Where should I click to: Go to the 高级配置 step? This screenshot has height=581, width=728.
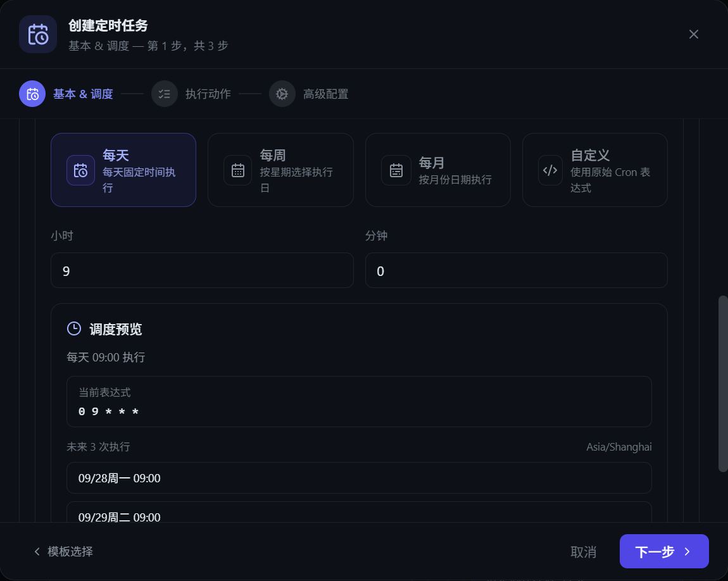coord(326,94)
